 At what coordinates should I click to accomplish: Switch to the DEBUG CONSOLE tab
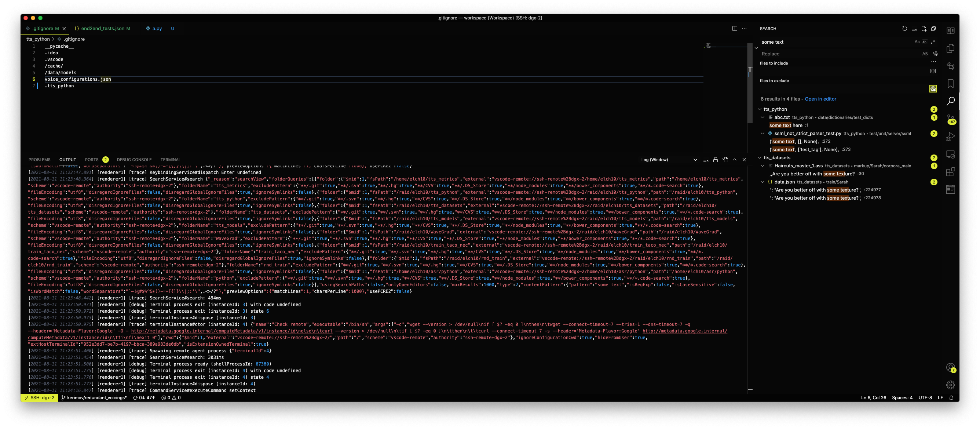tap(134, 160)
